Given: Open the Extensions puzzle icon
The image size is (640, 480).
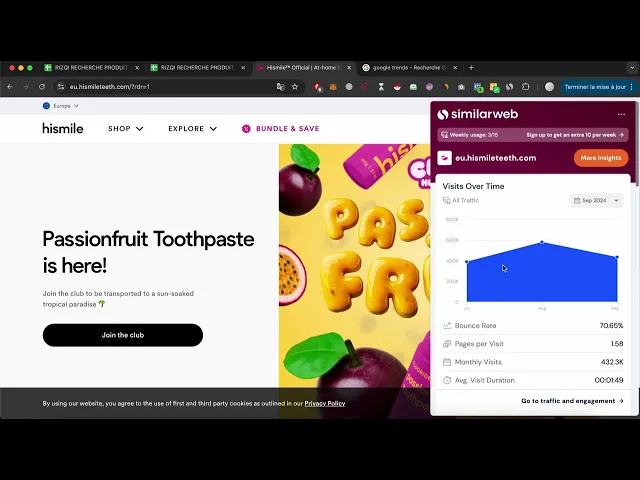Looking at the screenshot, I should click(x=526, y=87).
